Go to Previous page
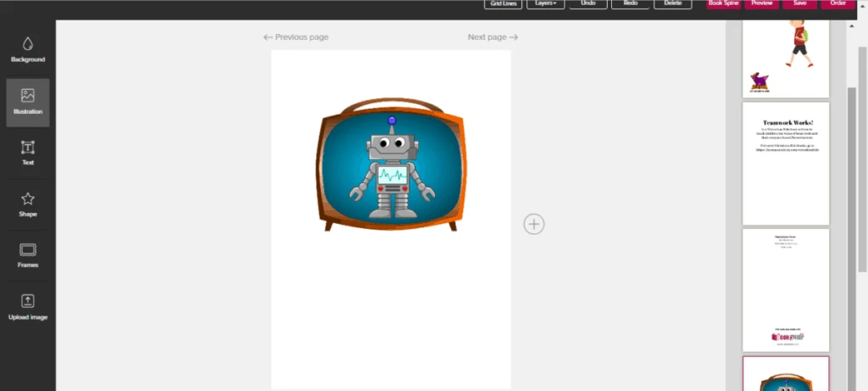Viewport: 868px width, 391px height. point(296,37)
